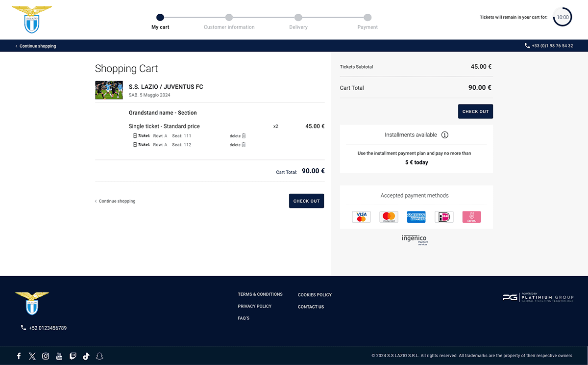Click the S.S. LAZIO / JUVENTUS FC title
The width and height of the screenshot is (588, 365).
[166, 87]
